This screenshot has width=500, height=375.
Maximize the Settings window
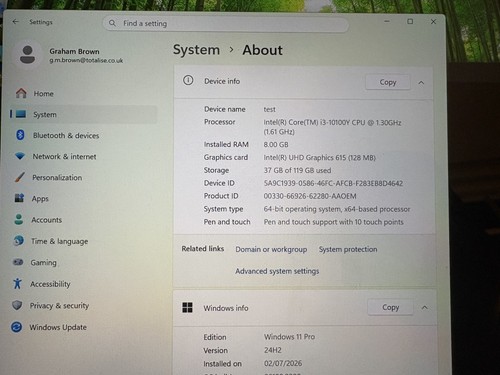click(x=410, y=21)
